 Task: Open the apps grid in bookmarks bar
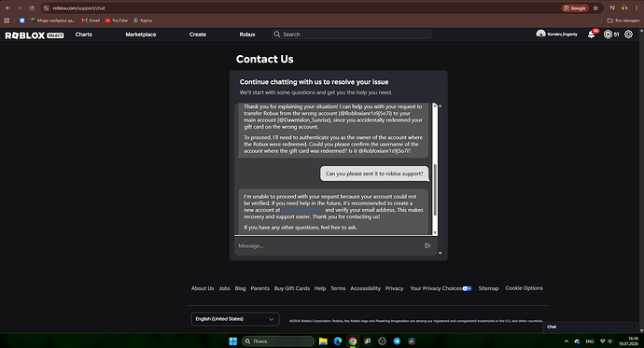(x=7, y=21)
